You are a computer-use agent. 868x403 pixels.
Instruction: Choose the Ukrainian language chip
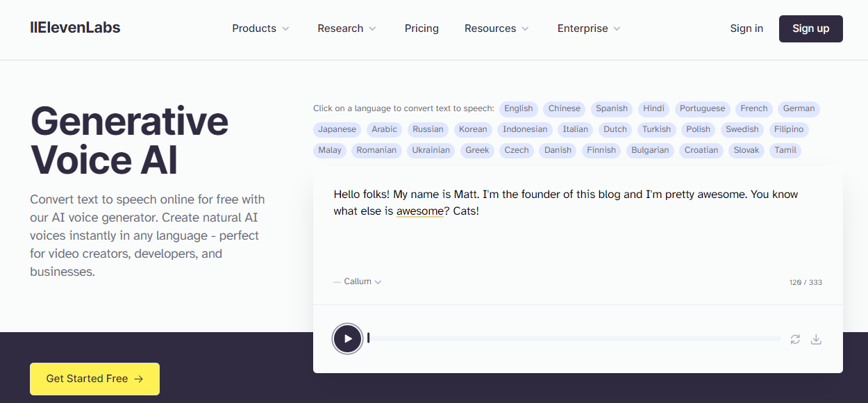[431, 150]
